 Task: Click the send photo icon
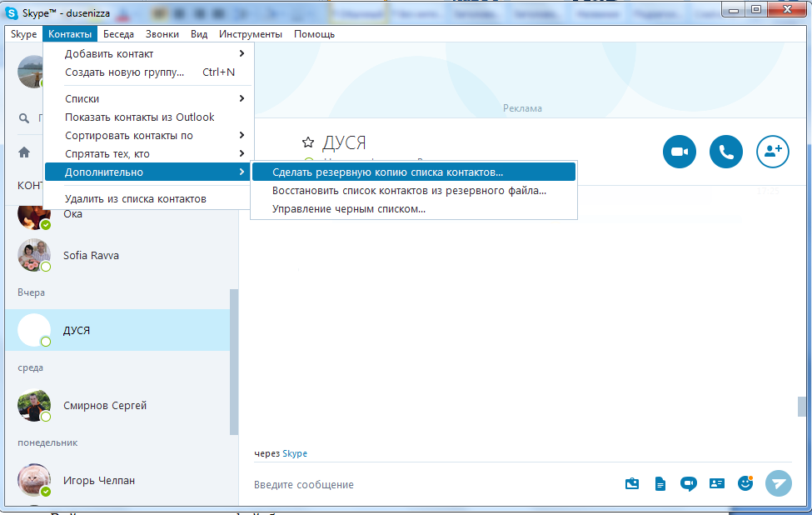[x=632, y=484]
